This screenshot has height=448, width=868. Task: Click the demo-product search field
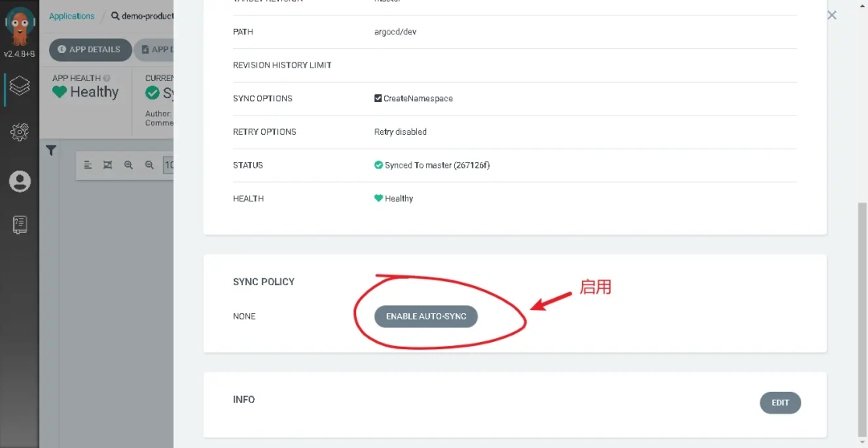(142, 16)
